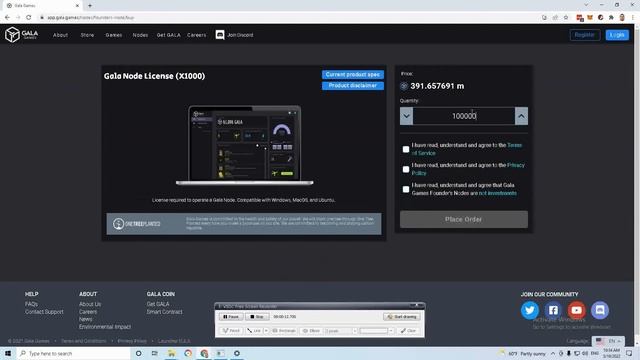This screenshot has height=360, width=640.
Task: Open Cortana circle on taskbar
Action: click(138, 353)
